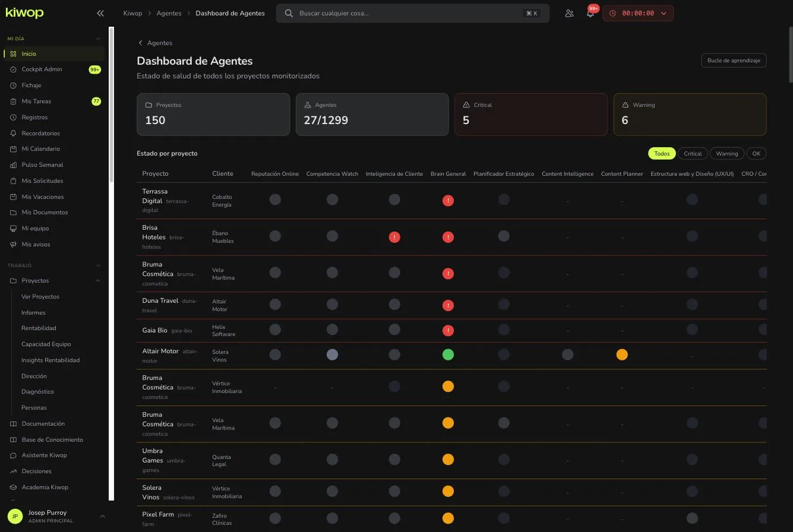The height and width of the screenshot is (532, 793).
Task: Open the team members icon in the top bar
Action: 569,13
